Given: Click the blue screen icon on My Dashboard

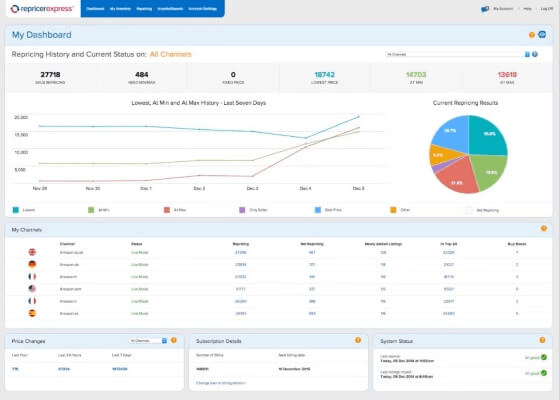Looking at the screenshot, I should pos(542,34).
